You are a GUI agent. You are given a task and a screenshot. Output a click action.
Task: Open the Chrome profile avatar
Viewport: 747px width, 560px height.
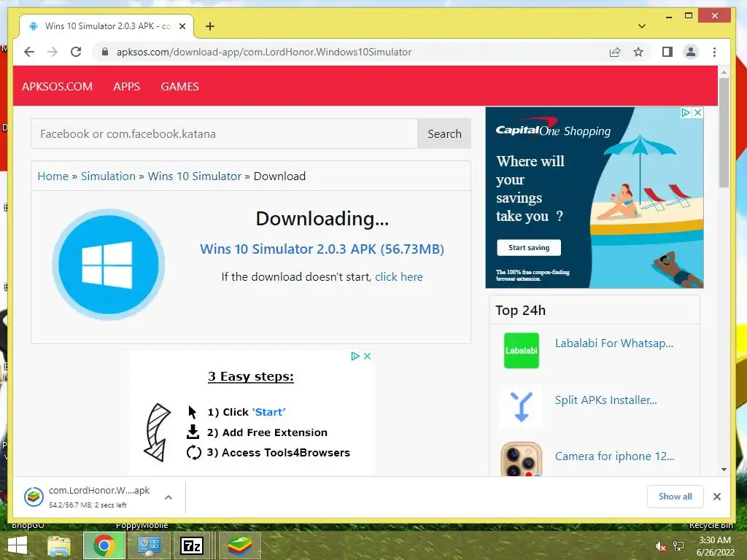pyautogui.click(x=691, y=52)
